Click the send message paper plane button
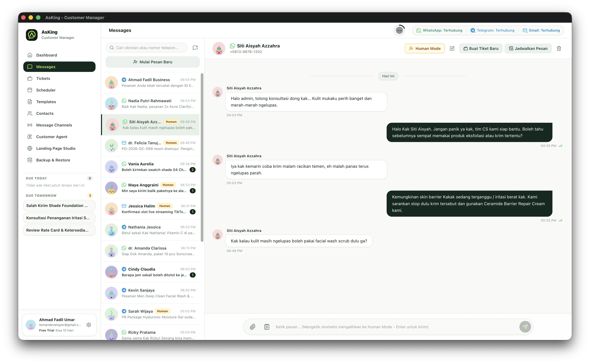The image size is (590, 364). tap(525, 327)
